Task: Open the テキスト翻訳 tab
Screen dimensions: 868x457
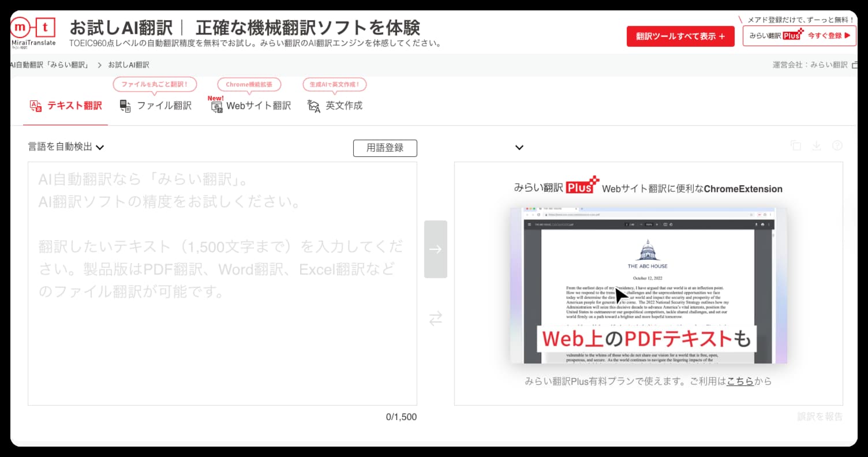Action: point(65,106)
